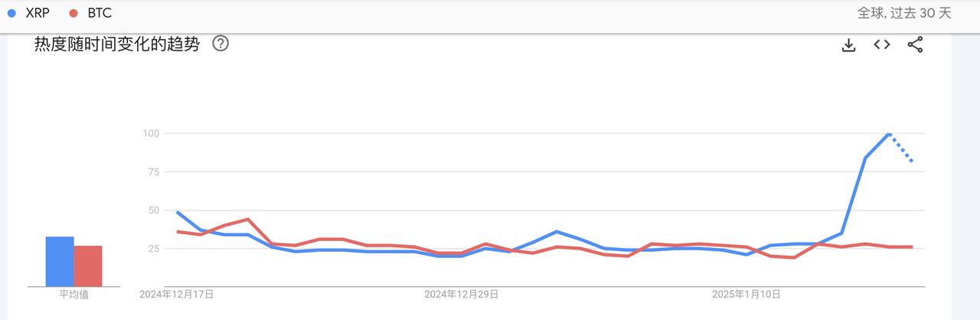Screen dimensions: 980x320
Task: Click the 热度随时间变化的趋势 chart title
Action: coord(116,44)
